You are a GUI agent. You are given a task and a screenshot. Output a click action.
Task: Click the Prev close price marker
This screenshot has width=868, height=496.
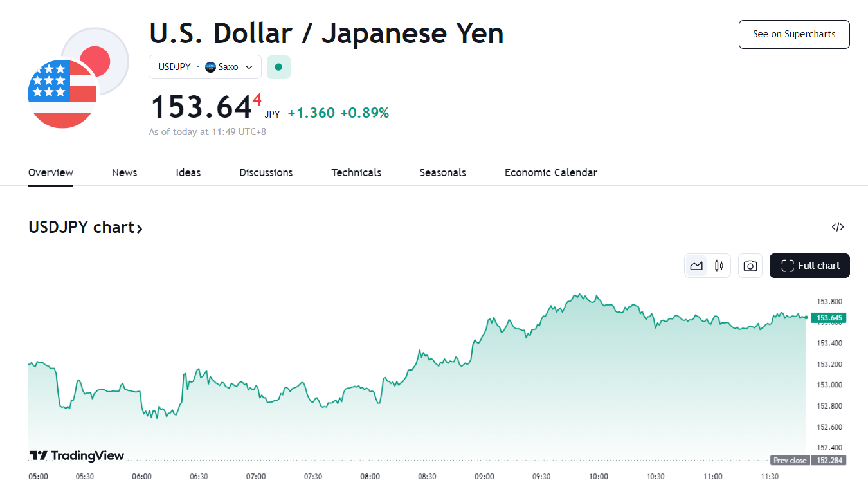coord(790,460)
